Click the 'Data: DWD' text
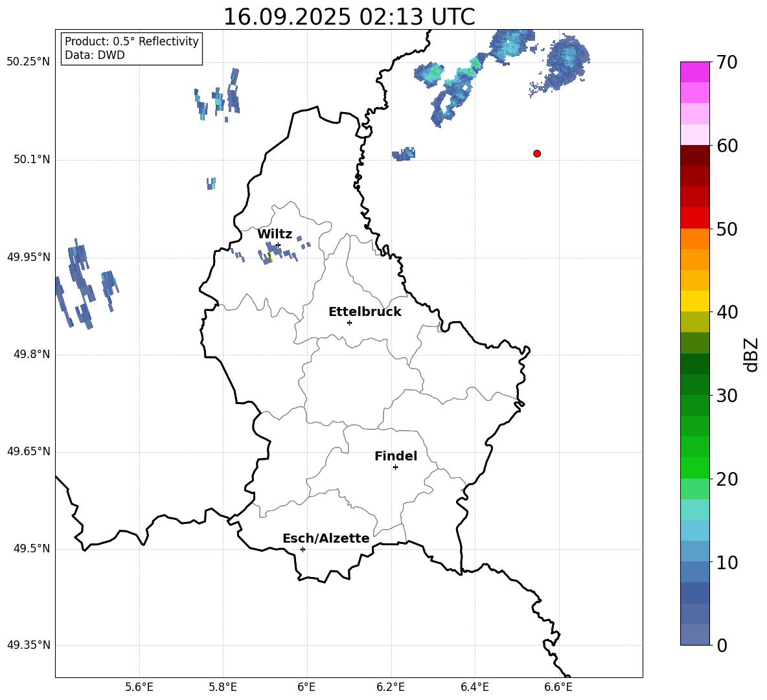 (x=95, y=55)
